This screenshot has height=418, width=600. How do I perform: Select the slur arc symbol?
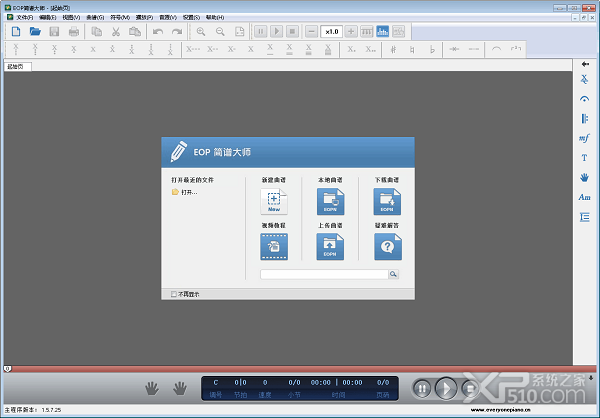[x=496, y=49]
